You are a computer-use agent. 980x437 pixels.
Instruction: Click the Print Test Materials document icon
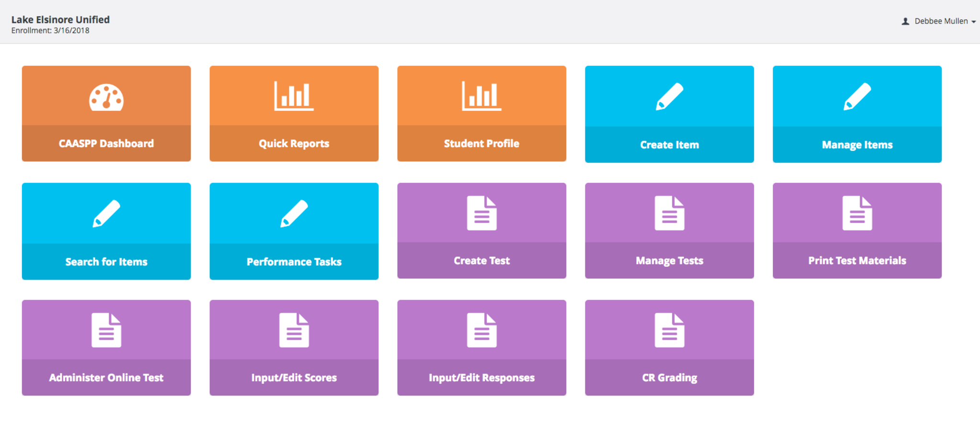pyautogui.click(x=857, y=213)
